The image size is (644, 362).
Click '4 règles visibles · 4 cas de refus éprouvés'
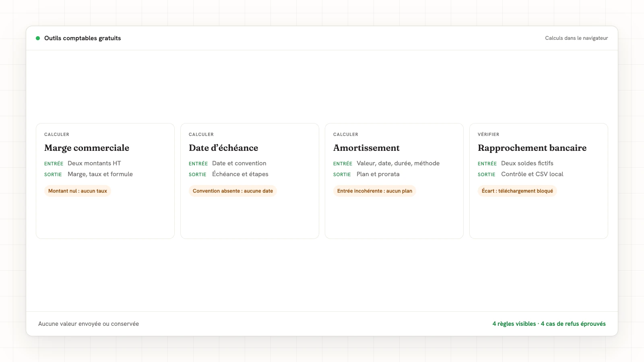tap(549, 324)
